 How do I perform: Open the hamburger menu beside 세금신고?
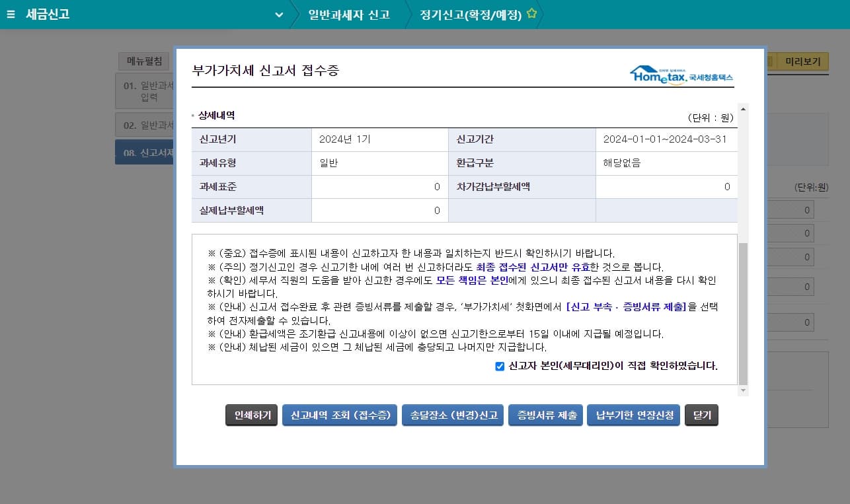pyautogui.click(x=11, y=13)
